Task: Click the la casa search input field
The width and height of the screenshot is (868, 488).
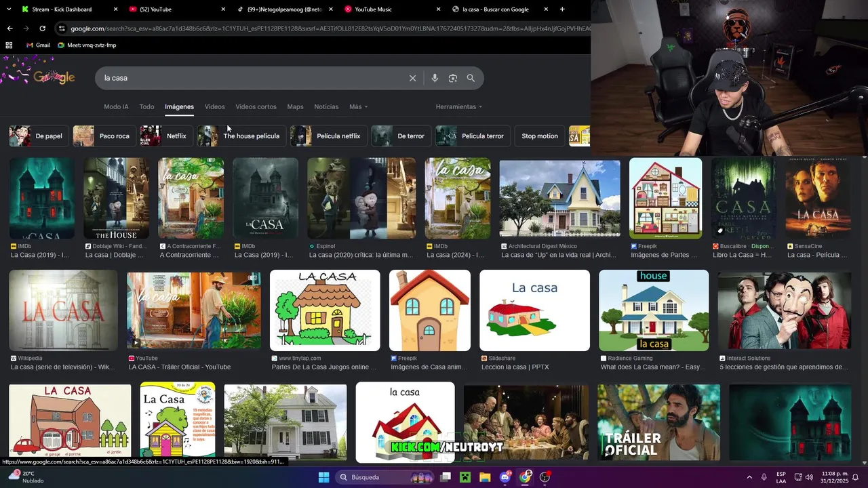Action: (x=251, y=78)
